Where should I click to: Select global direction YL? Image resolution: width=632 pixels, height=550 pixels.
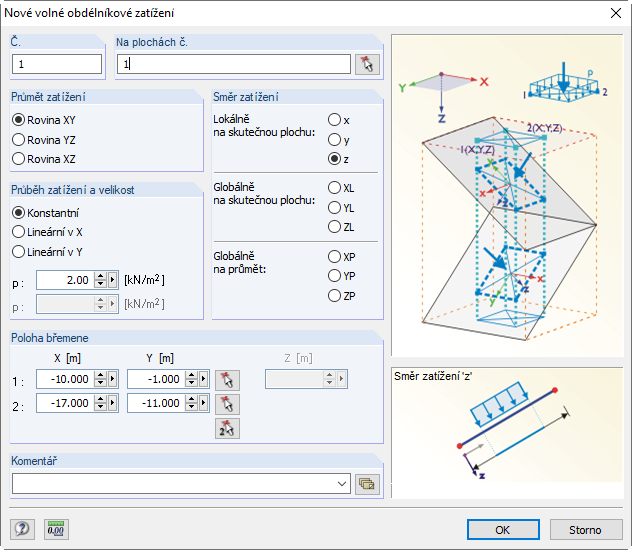click(x=341, y=208)
